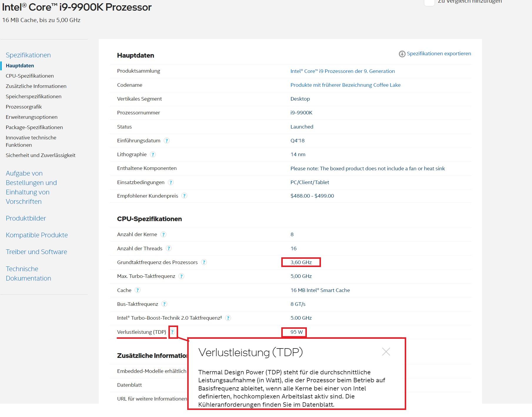
Task: Open Innovative technische Funktionen in the sidebar
Action: click(31, 141)
